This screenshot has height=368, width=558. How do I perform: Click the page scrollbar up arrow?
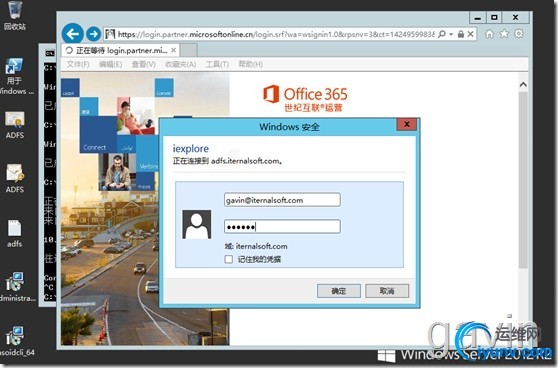click(523, 85)
